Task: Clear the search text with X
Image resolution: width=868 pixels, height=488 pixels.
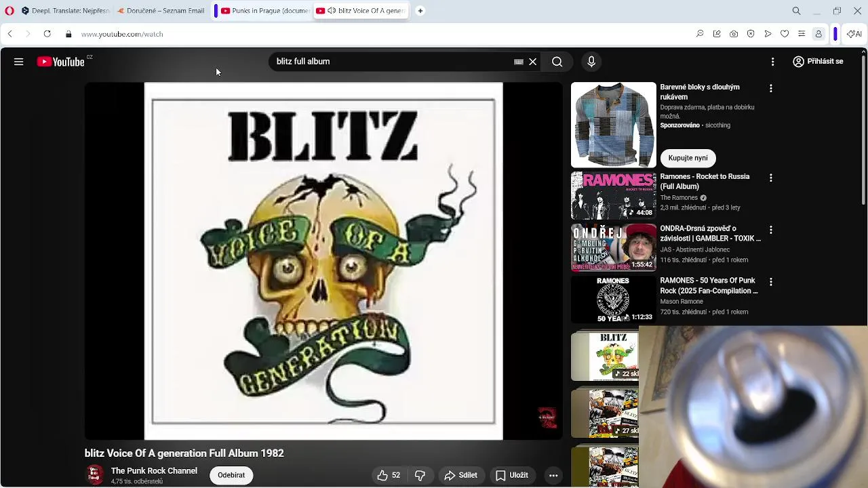Action: 533,62
